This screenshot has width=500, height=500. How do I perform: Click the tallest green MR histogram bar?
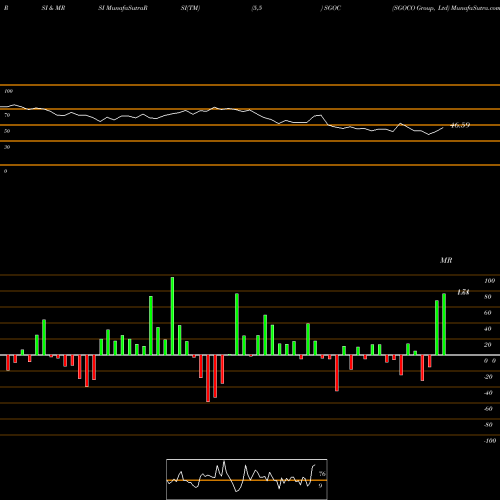click(172, 316)
